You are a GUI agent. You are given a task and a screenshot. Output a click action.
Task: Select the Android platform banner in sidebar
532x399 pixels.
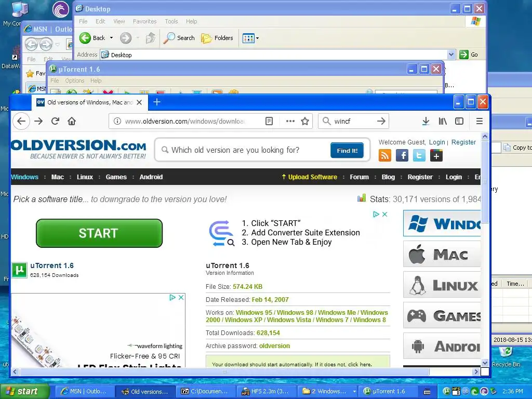pyautogui.click(x=442, y=346)
